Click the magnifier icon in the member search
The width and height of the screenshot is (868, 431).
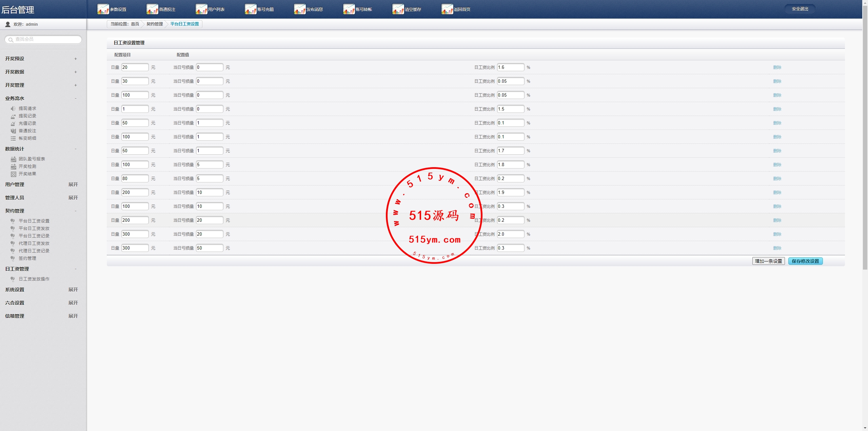pos(11,40)
